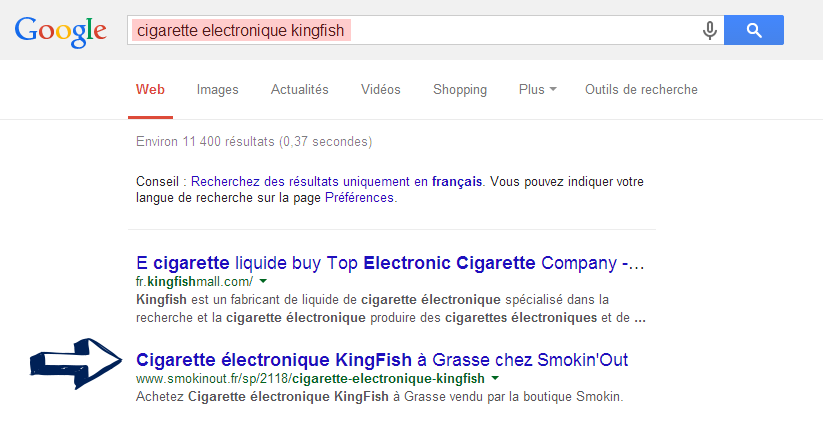Click the microphone voice search icon
Viewport: 823px width, 421px height.
(710, 31)
